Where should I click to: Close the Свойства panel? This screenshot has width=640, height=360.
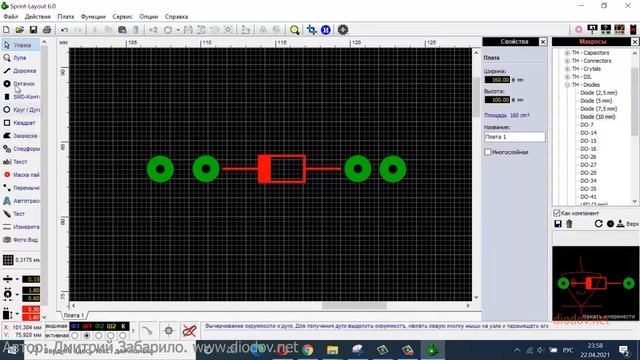coord(543,42)
